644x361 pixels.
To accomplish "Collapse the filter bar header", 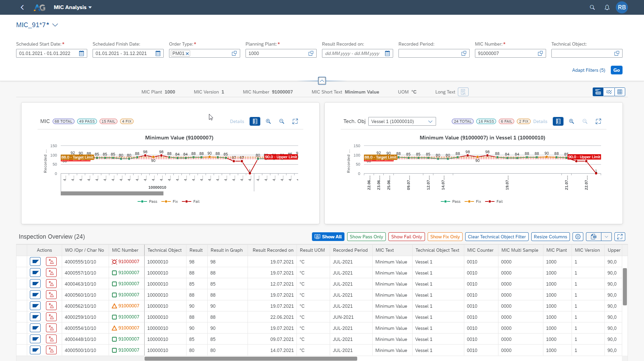I will point(322,81).
